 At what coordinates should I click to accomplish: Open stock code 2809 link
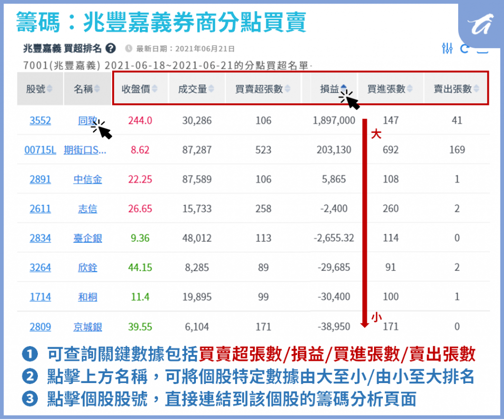pyautogui.click(x=40, y=327)
